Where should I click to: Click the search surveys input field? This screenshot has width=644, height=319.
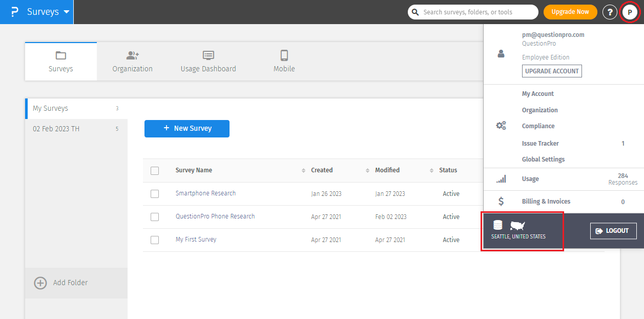(476, 12)
